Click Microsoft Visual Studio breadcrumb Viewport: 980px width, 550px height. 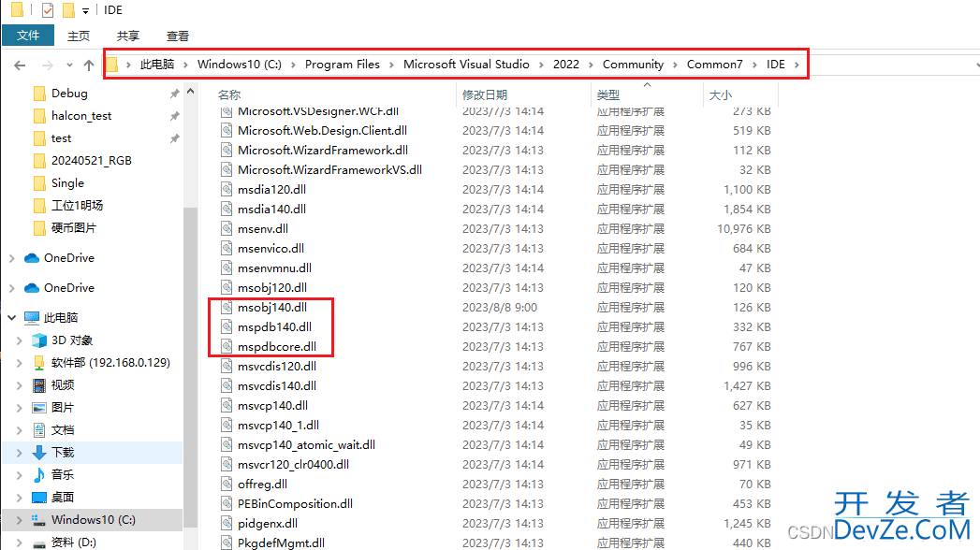(466, 65)
